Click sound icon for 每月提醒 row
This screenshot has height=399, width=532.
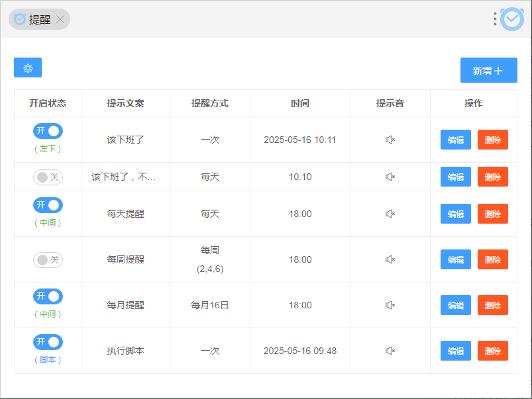click(390, 305)
